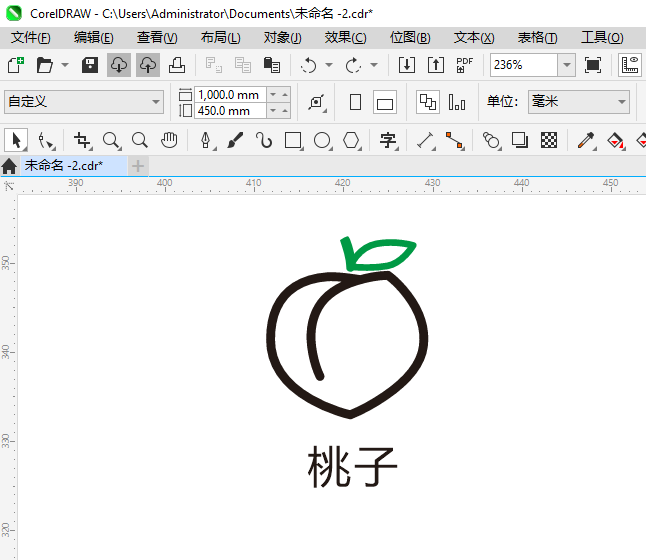The height and width of the screenshot is (560, 646).
Task: Select the Drop Shadow tool
Action: coord(520,141)
